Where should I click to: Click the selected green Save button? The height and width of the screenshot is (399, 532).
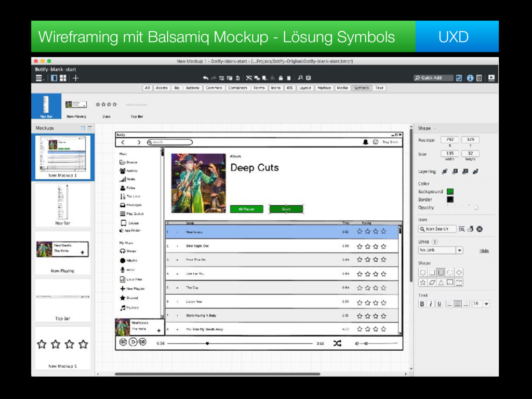pos(286,209)
